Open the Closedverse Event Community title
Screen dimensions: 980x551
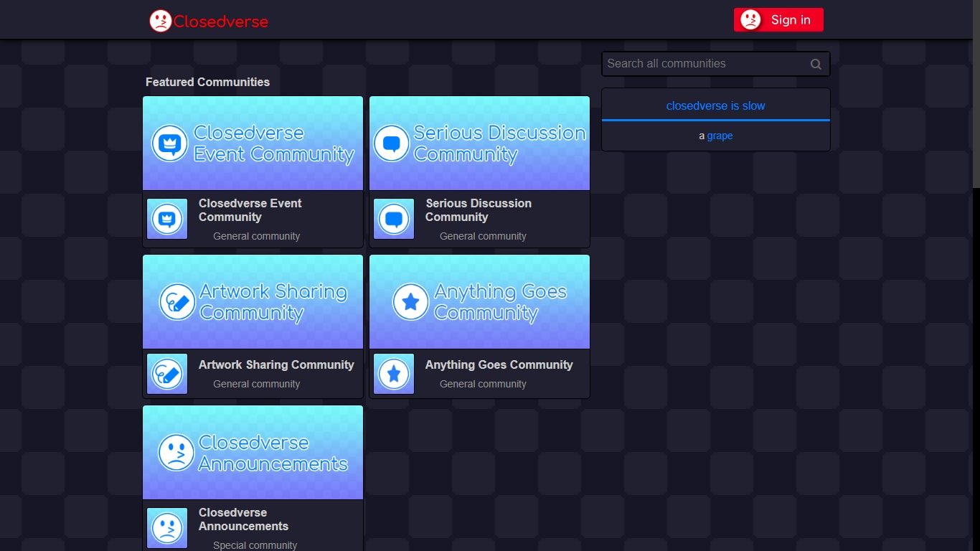pyautogui.click(x=250, y=210)
